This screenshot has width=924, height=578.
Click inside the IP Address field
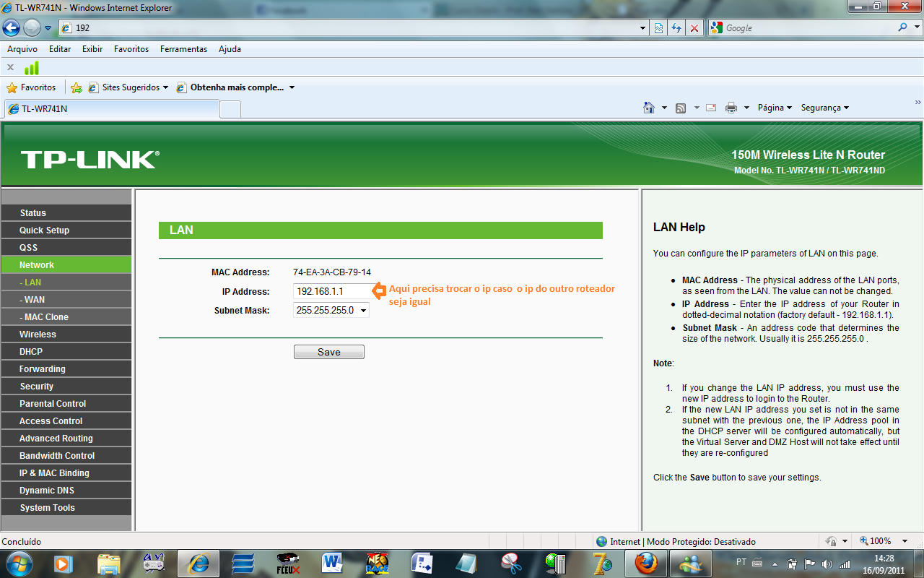[x=328, y=291]
